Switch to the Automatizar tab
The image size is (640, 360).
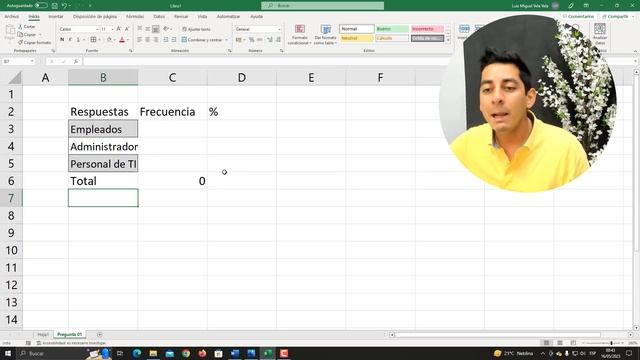[x=228, y=16]
